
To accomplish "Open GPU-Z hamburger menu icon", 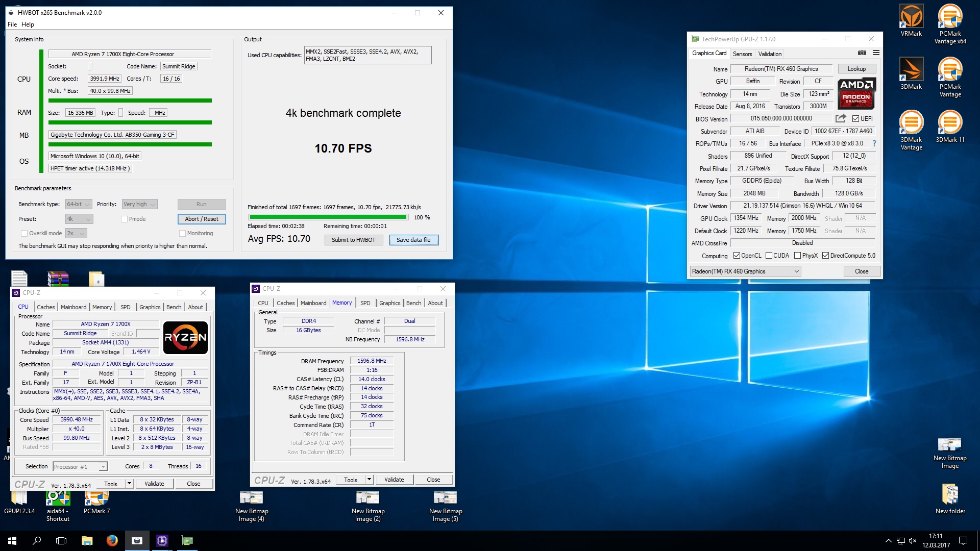I will coord(876,53).
